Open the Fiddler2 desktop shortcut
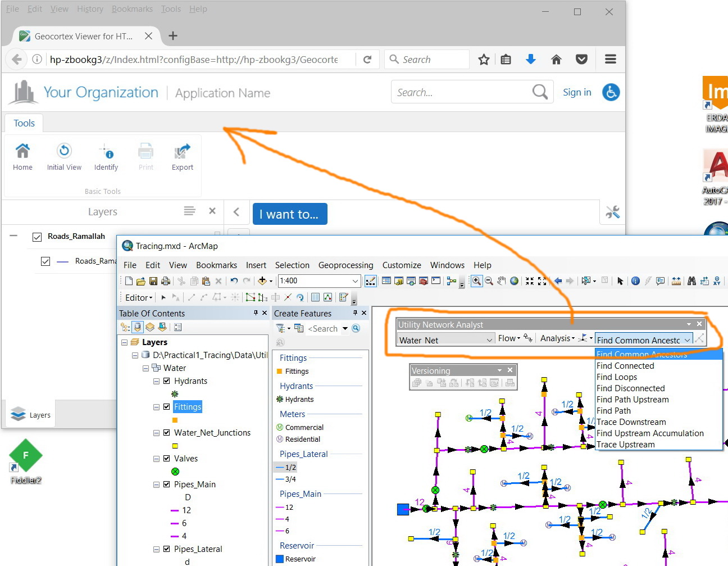The height and width of the screenshot is (566, 728). (x=26, y=461)
